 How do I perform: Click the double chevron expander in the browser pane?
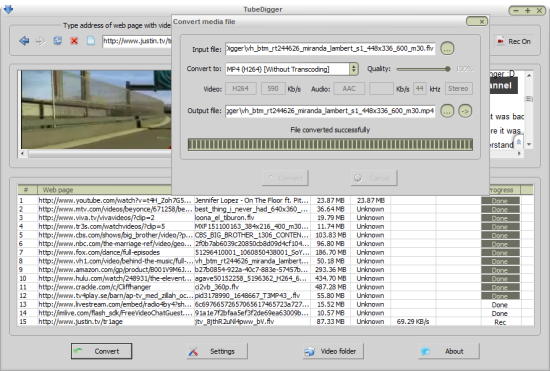(518, 142)
